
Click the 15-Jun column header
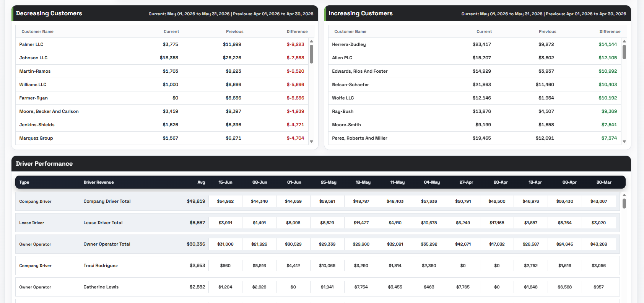pos(225,182)
